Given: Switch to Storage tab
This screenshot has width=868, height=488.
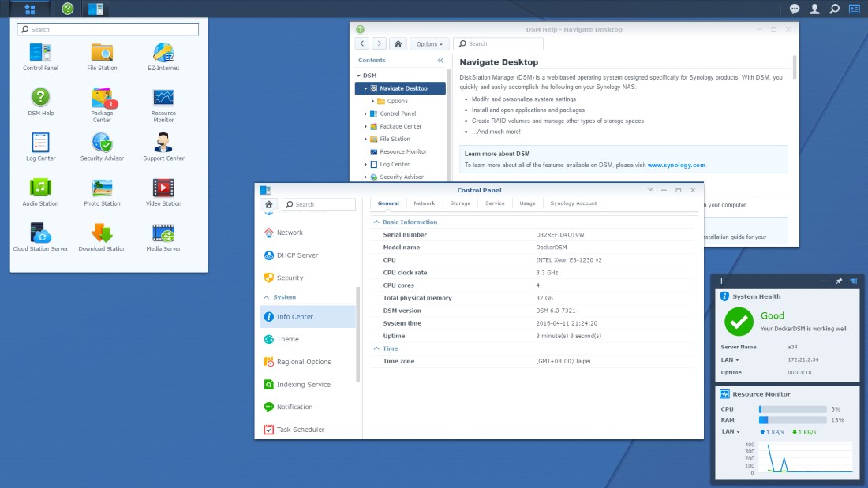Looking at the screenshot, I should [x=460, y=203].
